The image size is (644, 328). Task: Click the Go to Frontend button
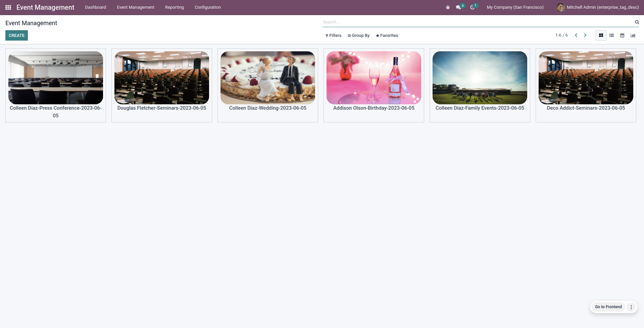608,307
